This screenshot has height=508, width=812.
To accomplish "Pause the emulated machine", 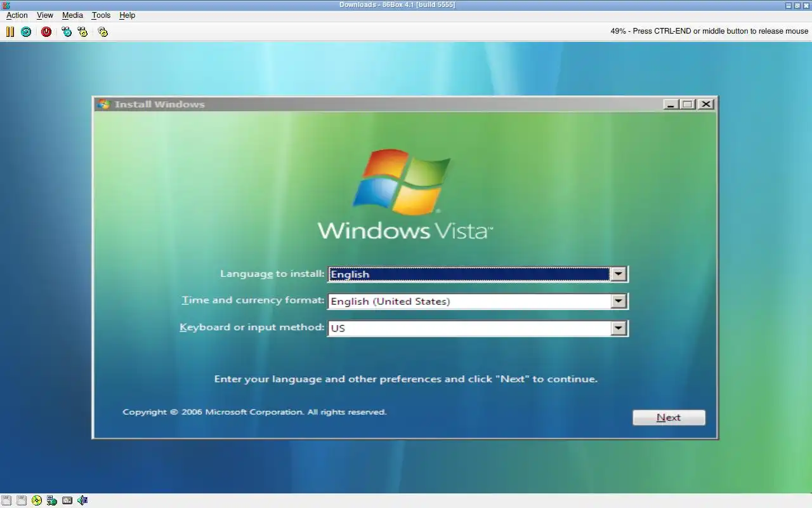I will click(x=10, y=31).
